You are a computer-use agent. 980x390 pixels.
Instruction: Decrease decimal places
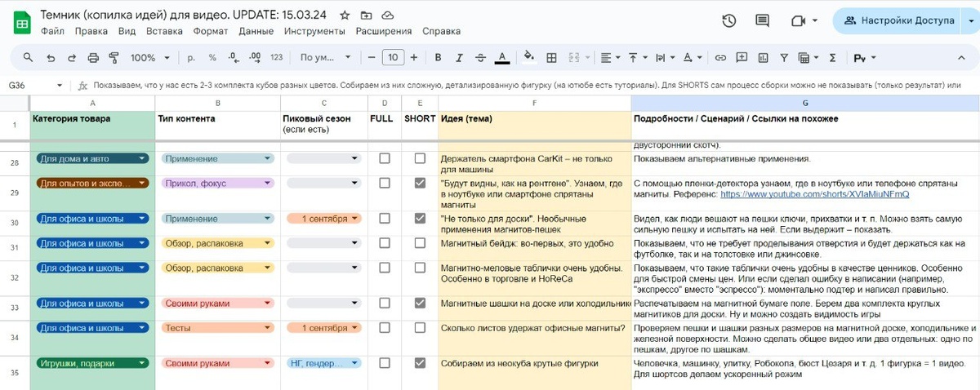pos(234,58)
